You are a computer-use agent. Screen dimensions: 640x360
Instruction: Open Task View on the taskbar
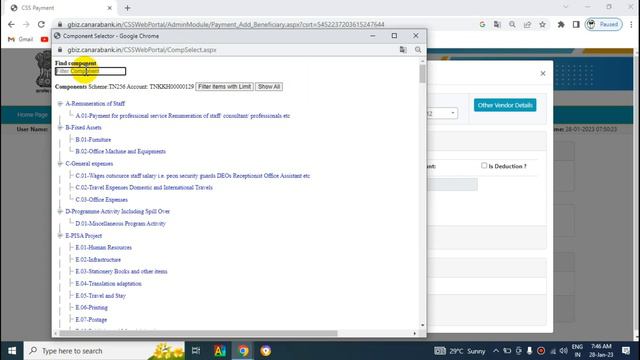pyautogui.click(x=196, y=351)
